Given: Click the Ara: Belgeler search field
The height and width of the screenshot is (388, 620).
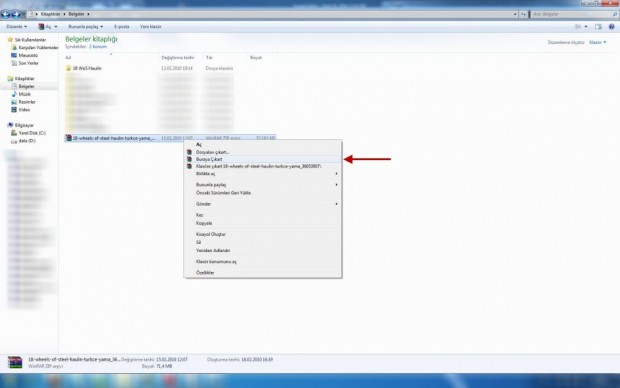Looking at the screenshot, I should [x=572, y=14].
